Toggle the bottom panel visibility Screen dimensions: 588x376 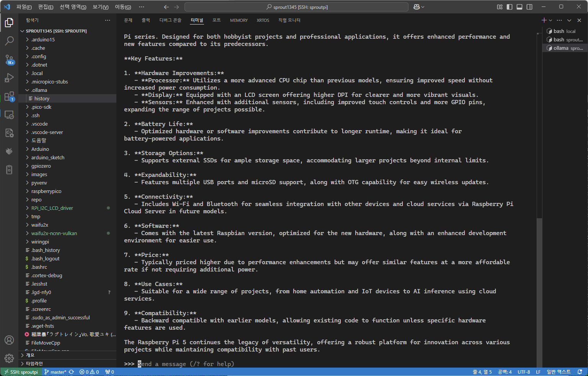[519, 7]
